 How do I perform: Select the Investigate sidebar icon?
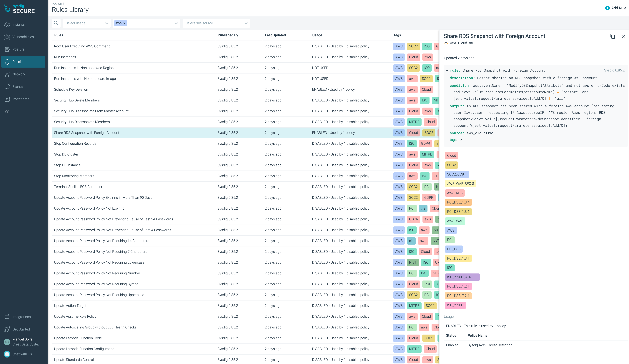[x=21, y=99]
